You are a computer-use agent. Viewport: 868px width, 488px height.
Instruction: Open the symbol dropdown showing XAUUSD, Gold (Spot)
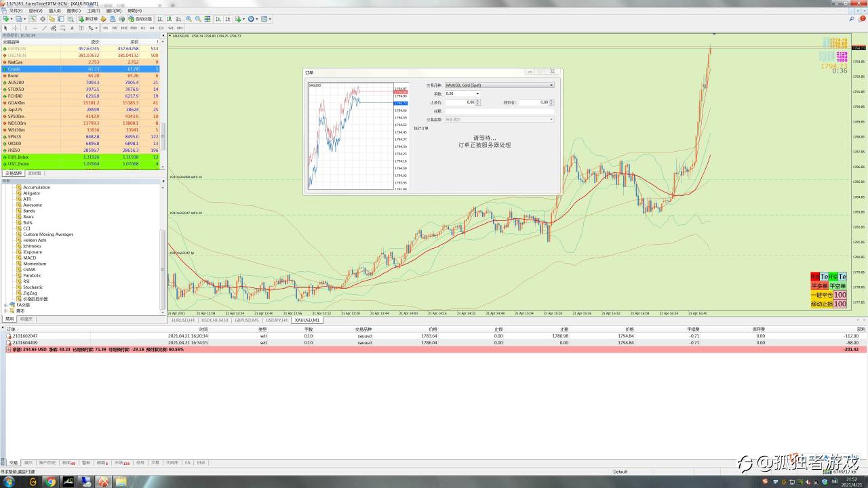[499, 85]
